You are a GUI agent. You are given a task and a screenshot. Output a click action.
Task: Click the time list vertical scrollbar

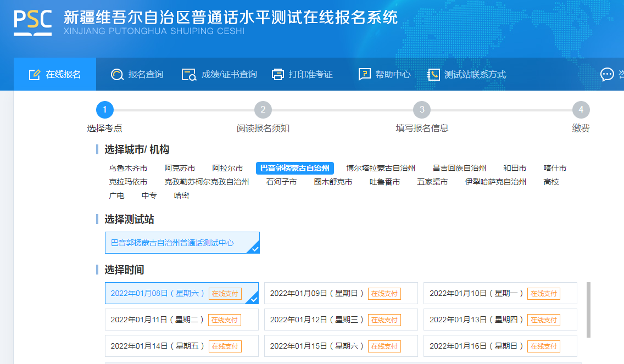click(x=589, y=310)
